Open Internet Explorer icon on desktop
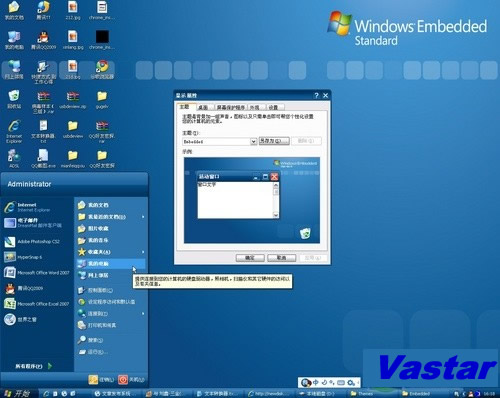This screenshot has width=500, height=398. pos(14,131)
